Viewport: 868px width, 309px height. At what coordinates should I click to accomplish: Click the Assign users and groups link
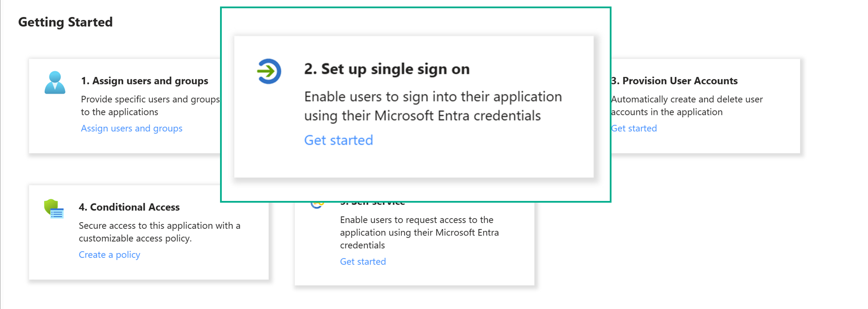click(x=132, y=128)
